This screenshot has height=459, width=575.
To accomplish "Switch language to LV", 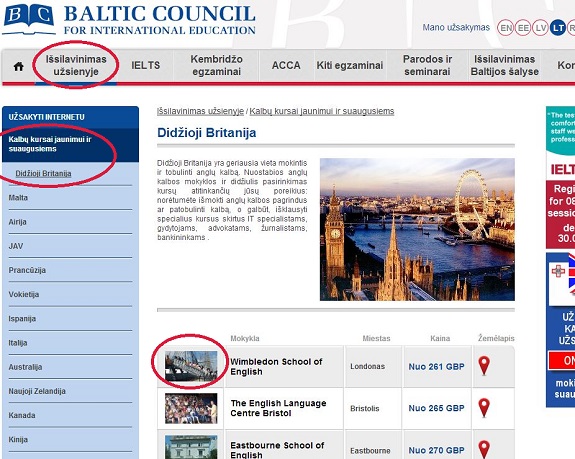I will tap(540, 28).
